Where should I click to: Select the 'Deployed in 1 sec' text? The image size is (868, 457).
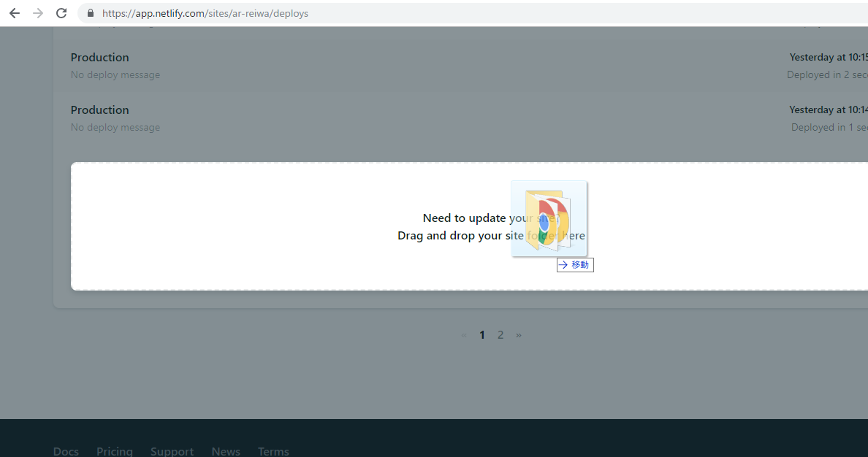pos(829,127)
